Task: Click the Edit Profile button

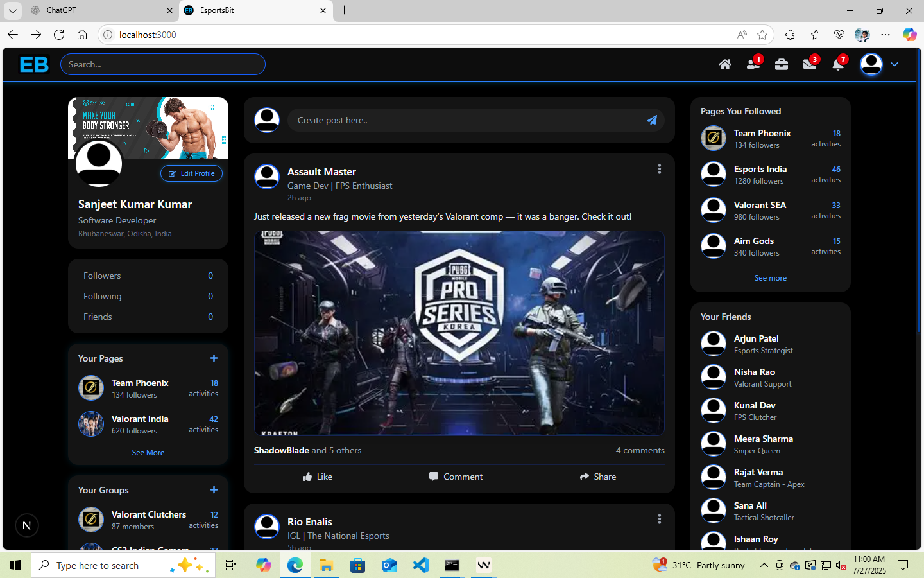Action: click(191, 173)
